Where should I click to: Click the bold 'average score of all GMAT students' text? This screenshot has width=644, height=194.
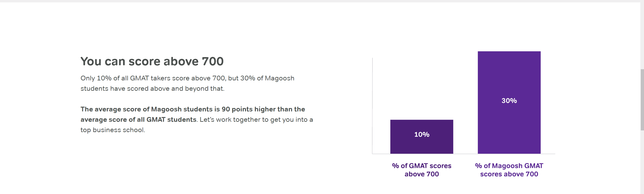(138, 120)
